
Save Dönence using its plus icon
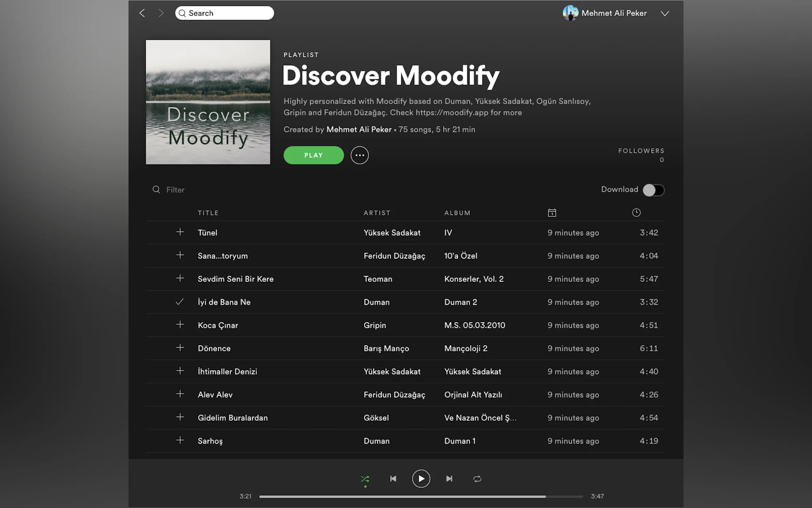click(180, 348)
